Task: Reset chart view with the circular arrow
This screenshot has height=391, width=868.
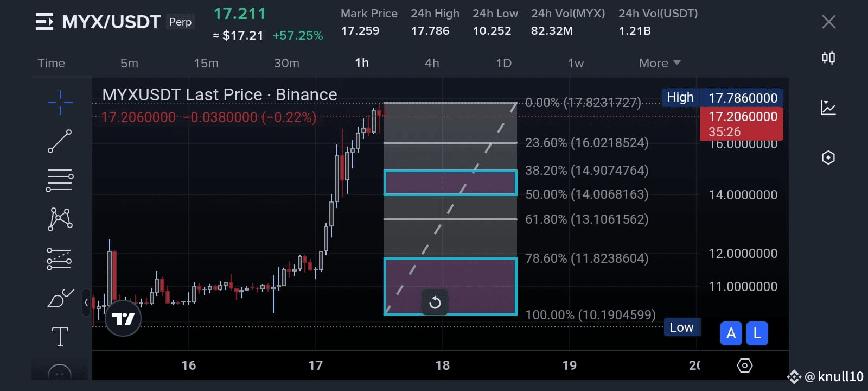Action: point(435,302)
